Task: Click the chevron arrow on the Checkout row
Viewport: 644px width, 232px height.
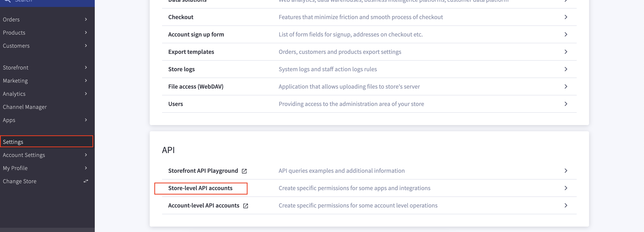Action: coord(566,17)
